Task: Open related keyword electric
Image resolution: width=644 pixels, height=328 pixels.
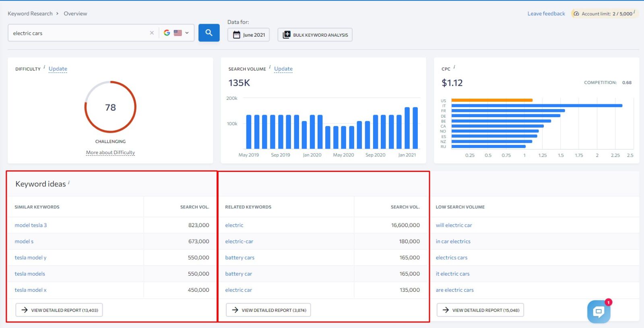Action: pos(234,225)
